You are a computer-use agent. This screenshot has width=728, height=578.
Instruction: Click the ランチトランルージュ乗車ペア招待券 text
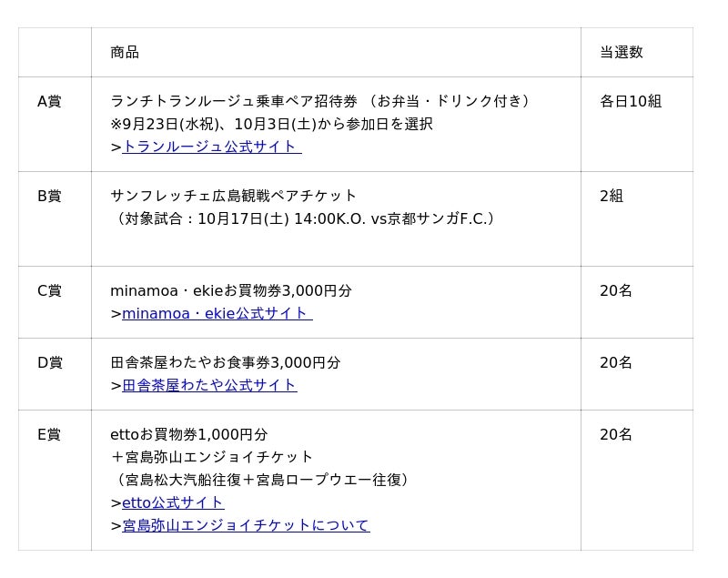(x=234, y=101)
